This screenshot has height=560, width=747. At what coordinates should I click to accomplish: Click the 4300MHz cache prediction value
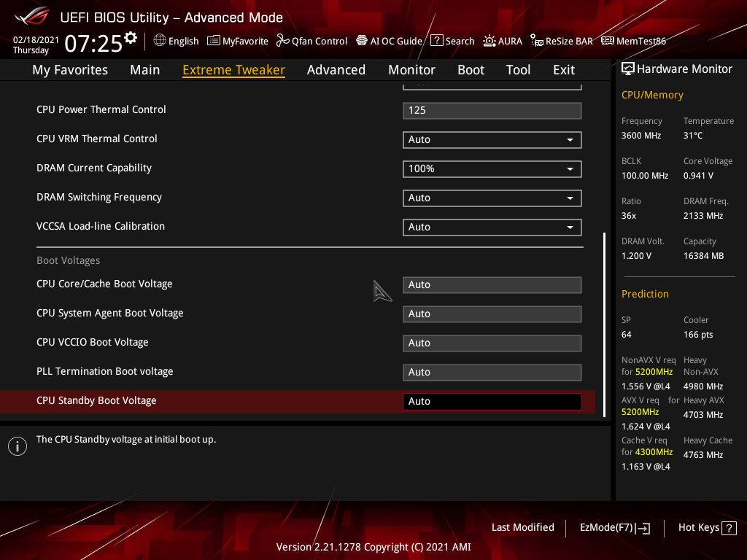(x=654, y=452)
